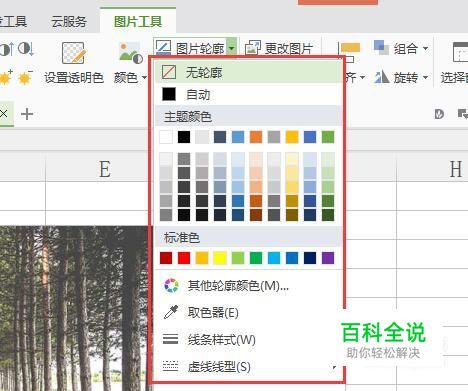Click the increase brightness sun icon
468x391 pixels.
(6, 78)
